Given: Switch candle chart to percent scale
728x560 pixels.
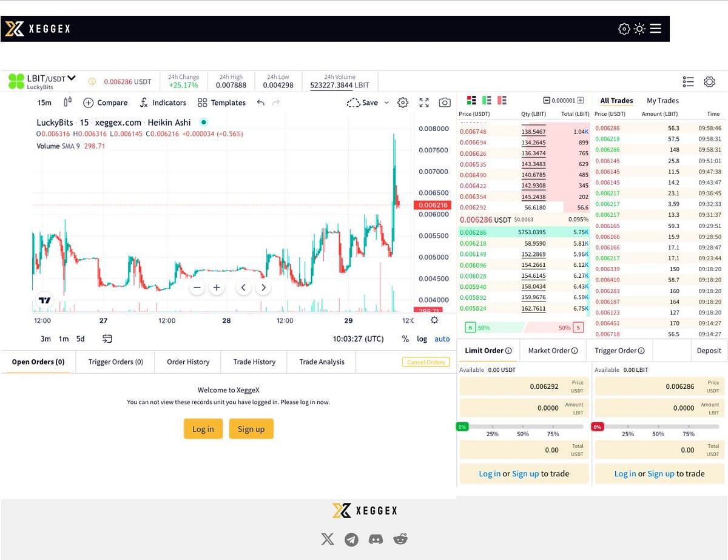Looking at the screenshot, I should 405,339.
